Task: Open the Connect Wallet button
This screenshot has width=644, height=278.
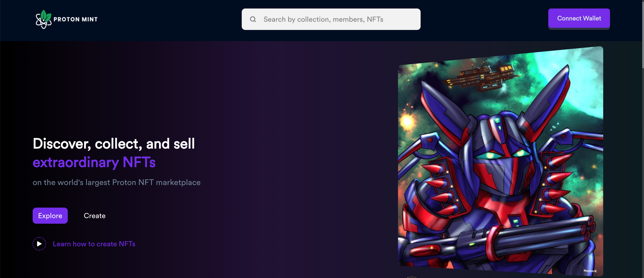Action: coord(579,18)
